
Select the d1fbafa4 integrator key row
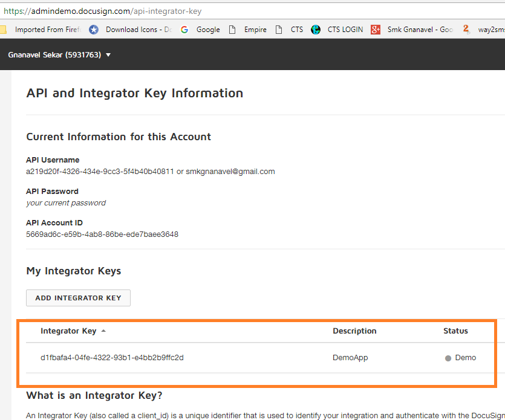[260, 358]
